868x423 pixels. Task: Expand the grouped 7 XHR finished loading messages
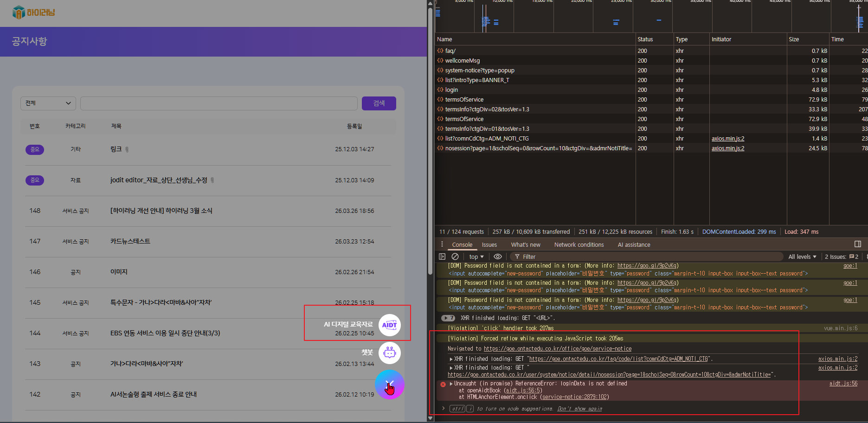[x=448, y=318]
